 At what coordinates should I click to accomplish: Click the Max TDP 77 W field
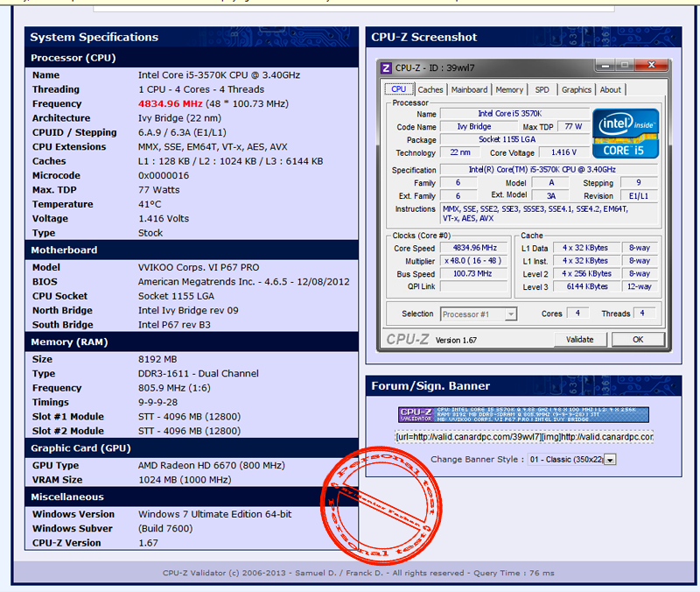pos(573,127)
